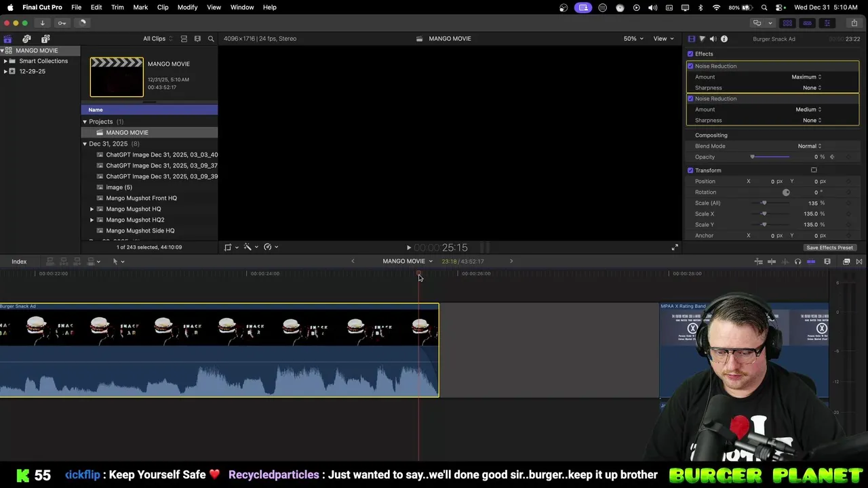The height and width of the screenshot is (488, 868).
Task: Open the Trim menu
Action: point(117,7)
